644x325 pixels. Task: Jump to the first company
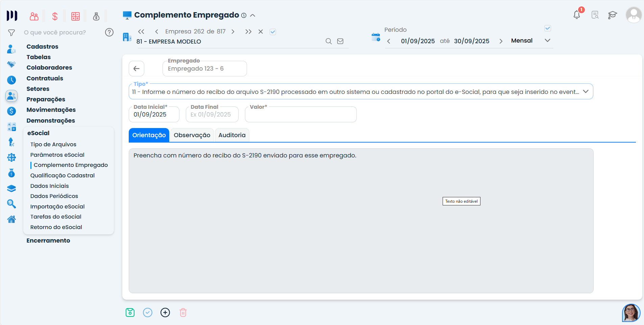pyautogui.click(x=141, y=31)
